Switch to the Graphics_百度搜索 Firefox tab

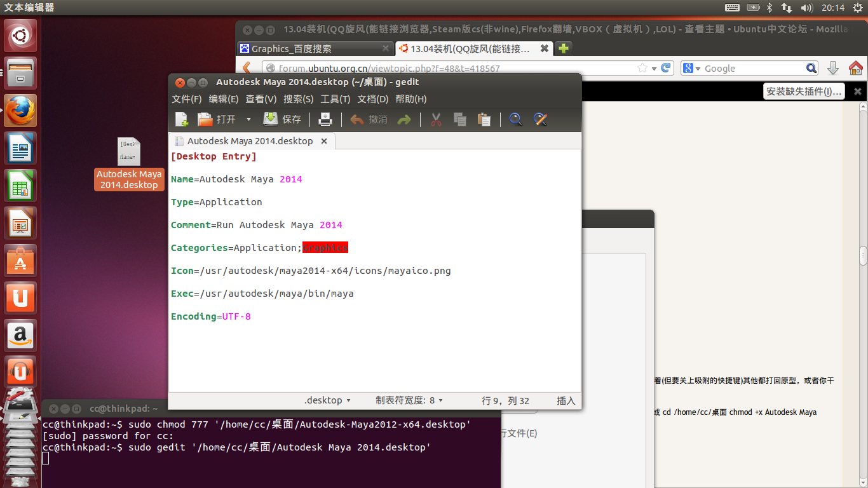click(315, 48)
